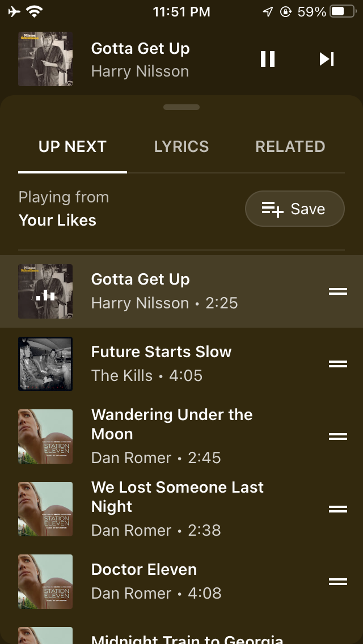
Task: Pause the currently playing song
Action: (268, 59)
